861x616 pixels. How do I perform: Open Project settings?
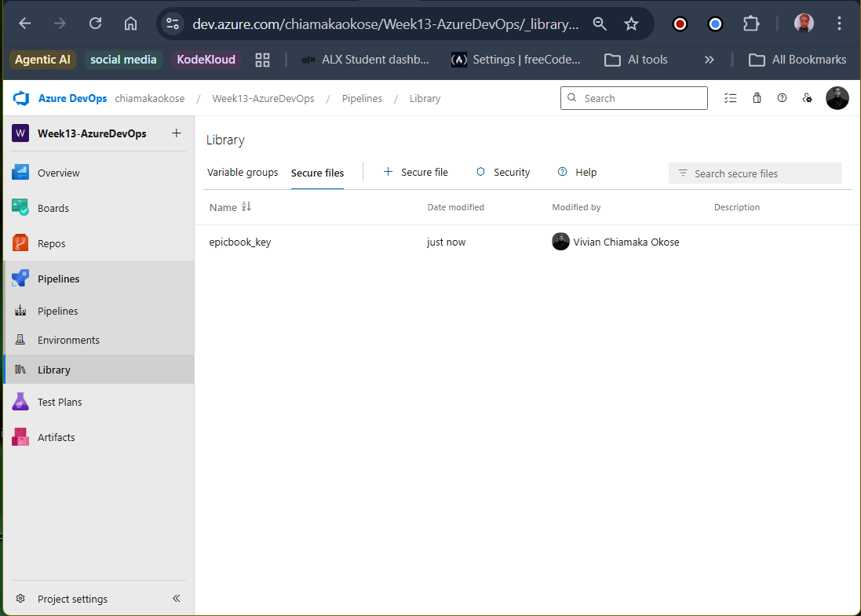71,599
